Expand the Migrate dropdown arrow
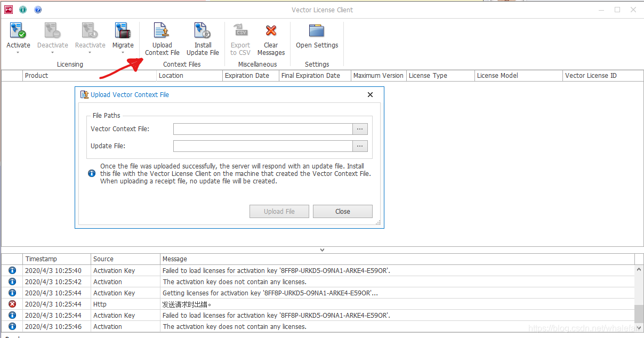This screenshot has height=338, width=644. point(123,53)
